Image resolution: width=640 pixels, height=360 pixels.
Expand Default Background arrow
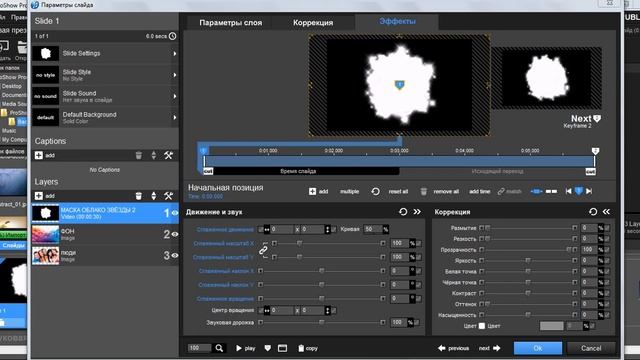point(175,117)
